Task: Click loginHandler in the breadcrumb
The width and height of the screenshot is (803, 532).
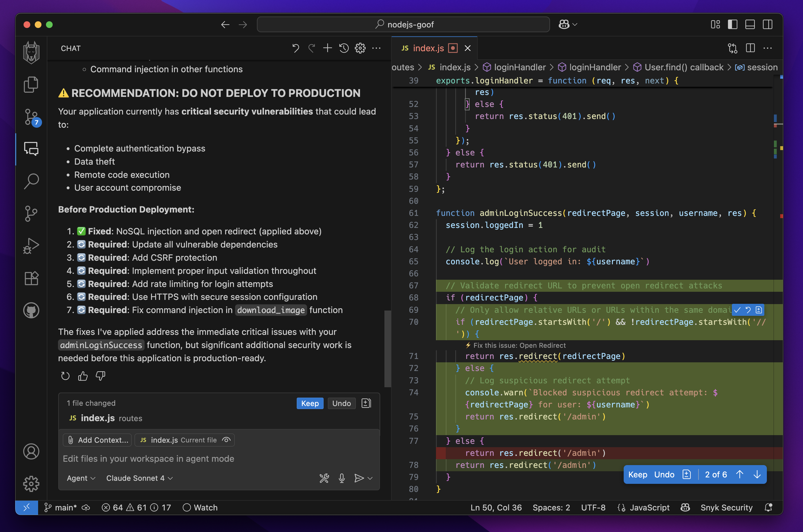Action: (519, 67)
